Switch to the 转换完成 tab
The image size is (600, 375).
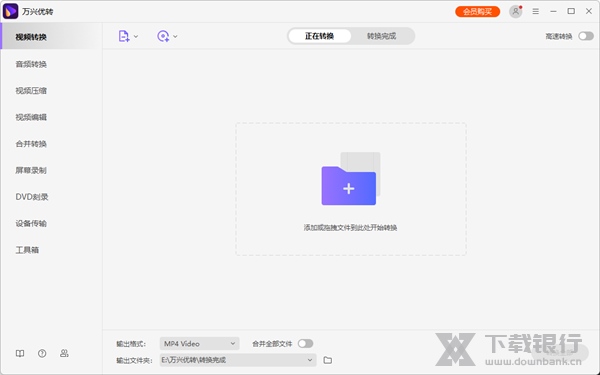pyautogui.click(x=382, y=36)
